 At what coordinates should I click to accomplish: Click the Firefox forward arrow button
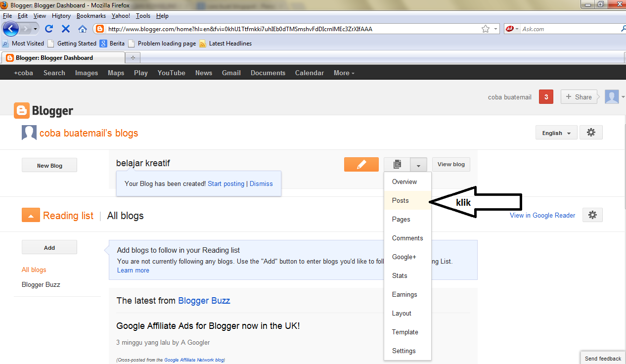(26, 29)
